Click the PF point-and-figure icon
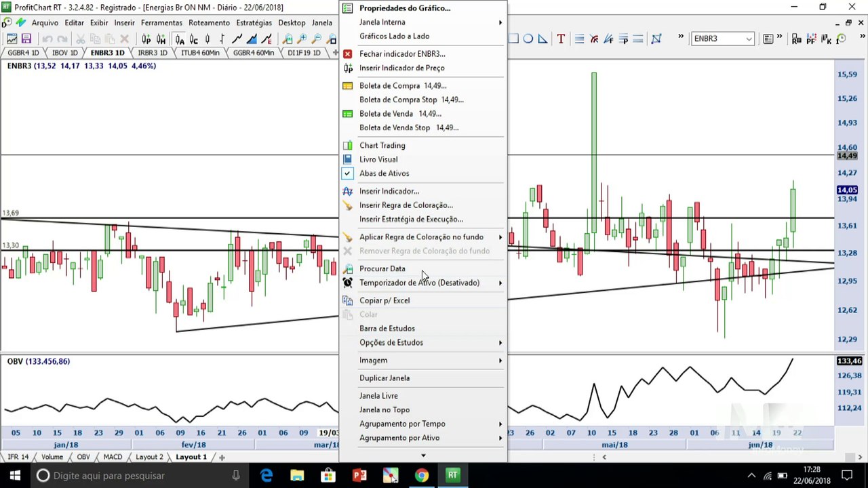 811,39
